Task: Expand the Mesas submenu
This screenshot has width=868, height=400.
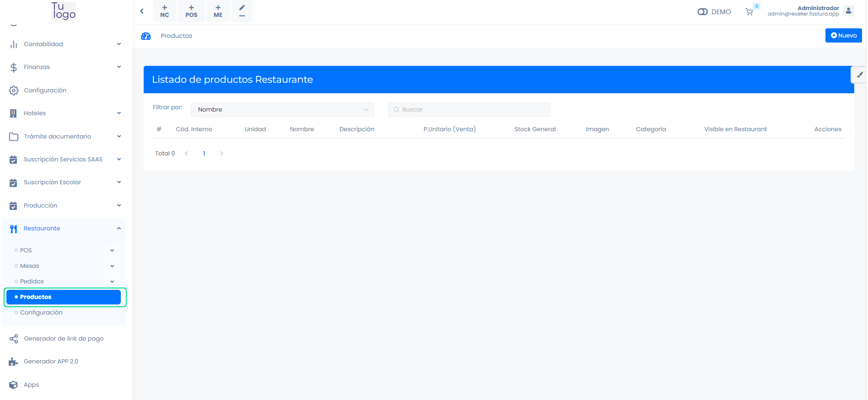Action: tap(112, 266)
